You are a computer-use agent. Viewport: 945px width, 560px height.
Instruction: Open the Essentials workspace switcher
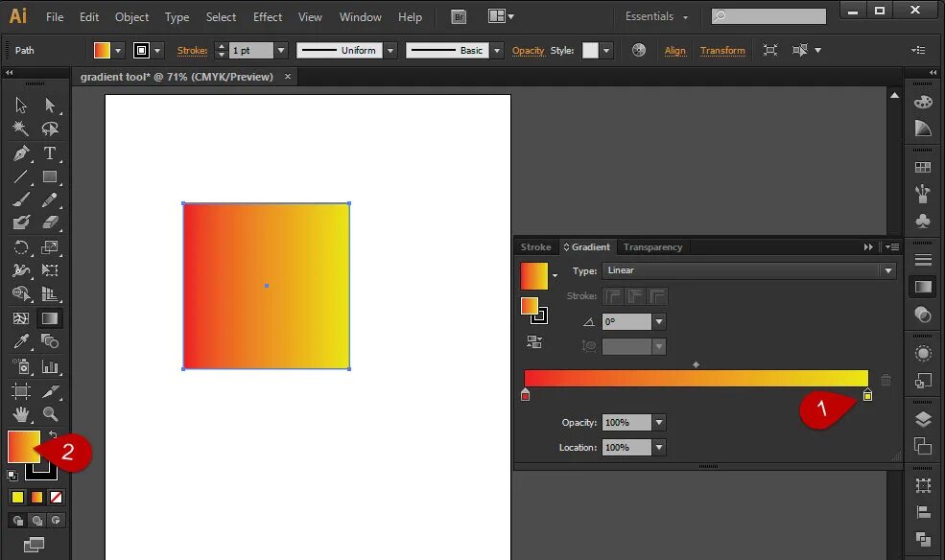click(656, 16)
